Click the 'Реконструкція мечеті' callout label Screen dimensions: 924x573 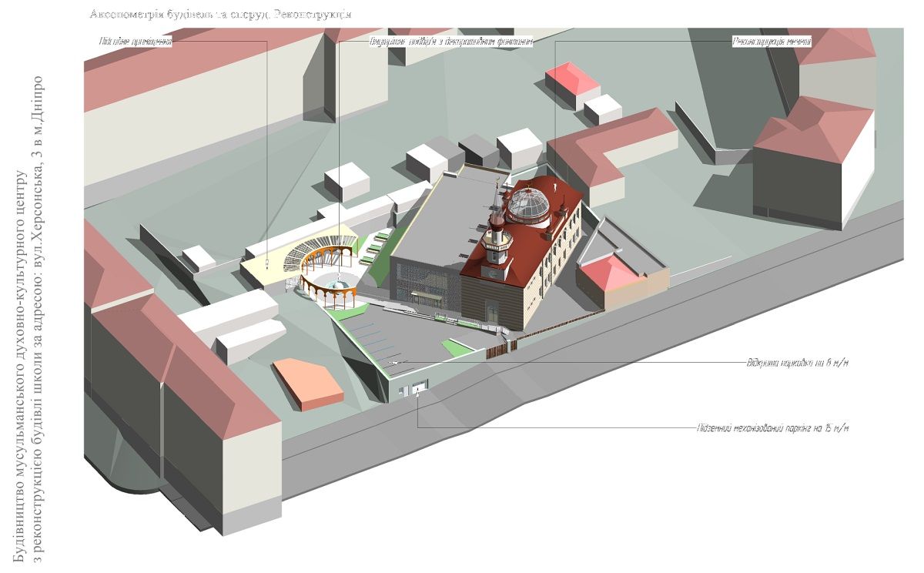[x=771, y=42]
